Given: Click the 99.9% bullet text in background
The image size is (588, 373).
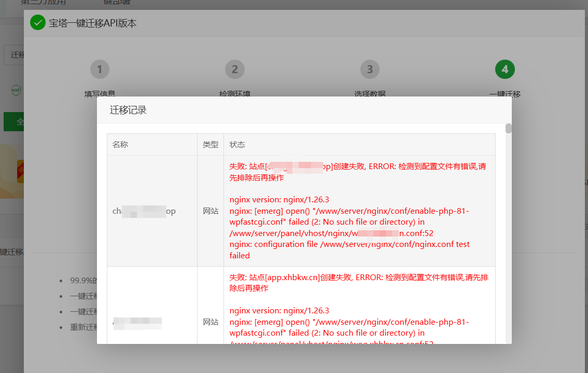Looking at the screenshot, I should pos(83,280).
